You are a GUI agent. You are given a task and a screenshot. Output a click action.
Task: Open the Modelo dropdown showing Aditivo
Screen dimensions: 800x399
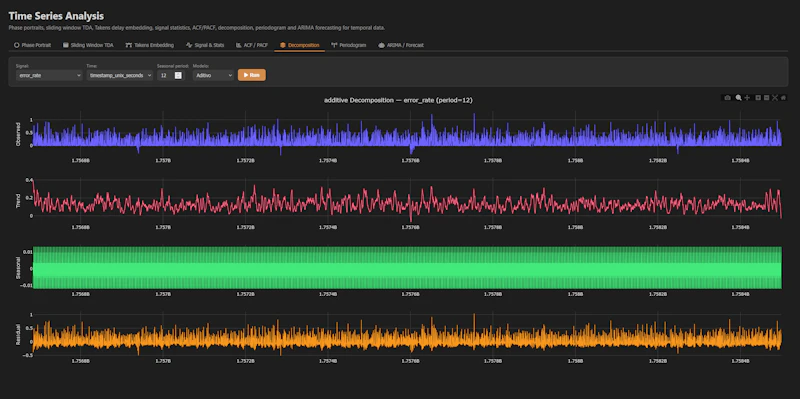(x=213, y=75)
